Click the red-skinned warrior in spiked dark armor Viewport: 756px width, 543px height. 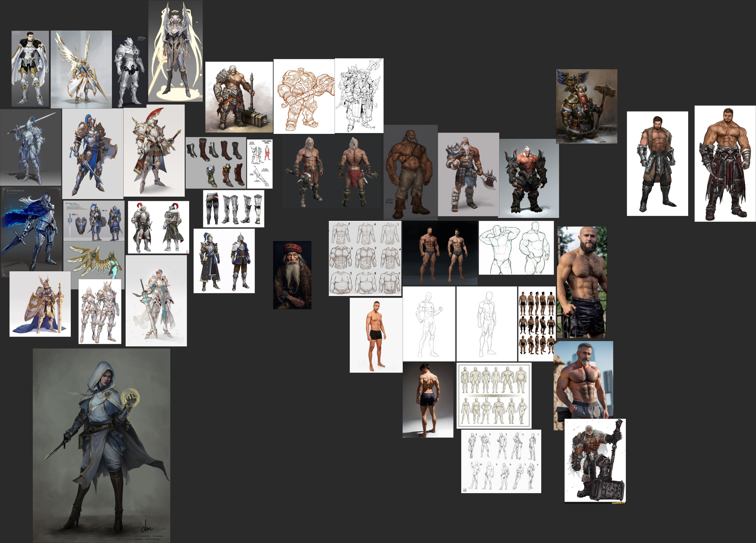tap(529, 178)
